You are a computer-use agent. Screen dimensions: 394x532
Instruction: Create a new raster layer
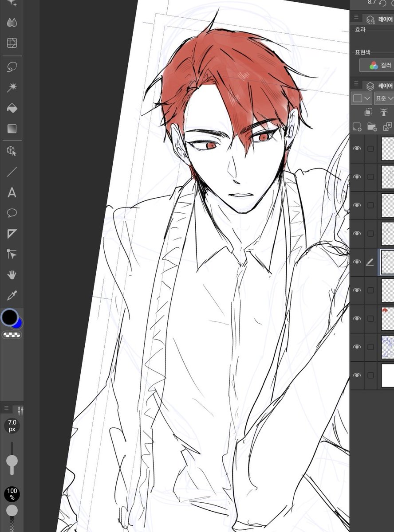coord(357,127)
